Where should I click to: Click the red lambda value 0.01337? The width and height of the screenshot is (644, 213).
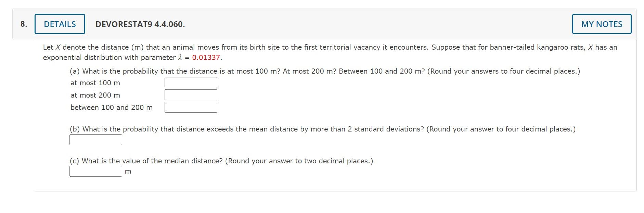206,58
